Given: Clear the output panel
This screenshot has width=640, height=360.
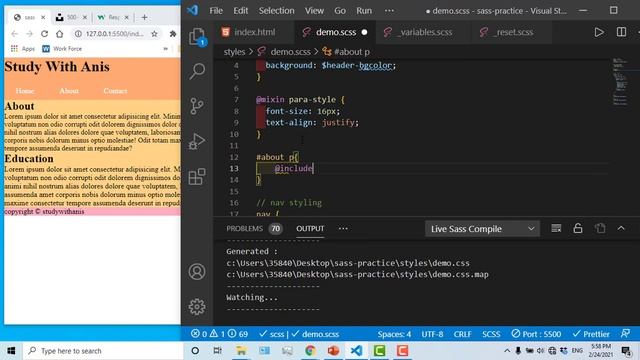Looking at the screenshot, I should [x=556, y=229].
